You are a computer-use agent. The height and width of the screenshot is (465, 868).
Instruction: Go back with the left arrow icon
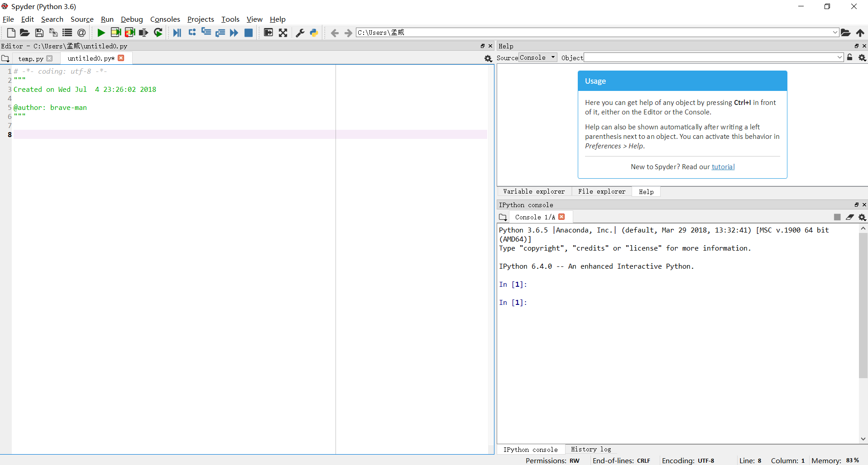(335, 33)
